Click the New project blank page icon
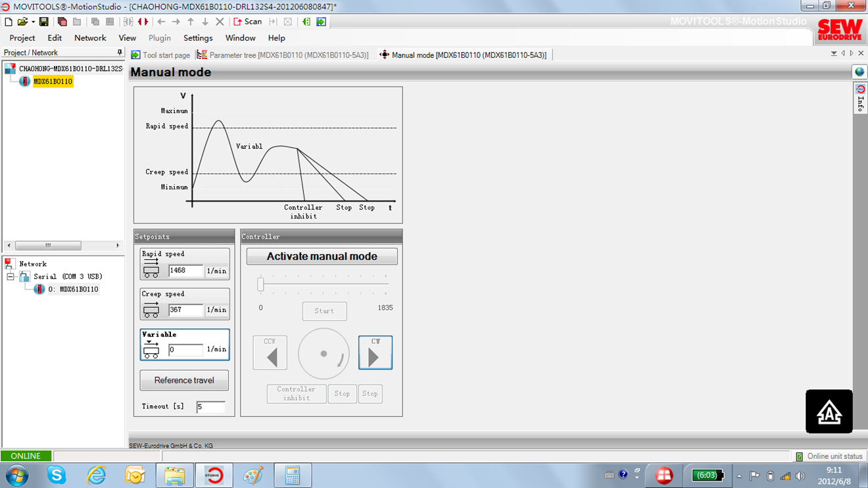Image resolution: width=868 pixels, height=488 pixels. click(9, 22)
